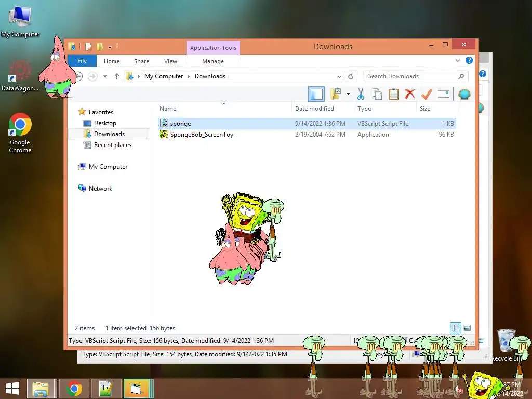Expand the ribbon with the chevron

click(x=457, y=60)
